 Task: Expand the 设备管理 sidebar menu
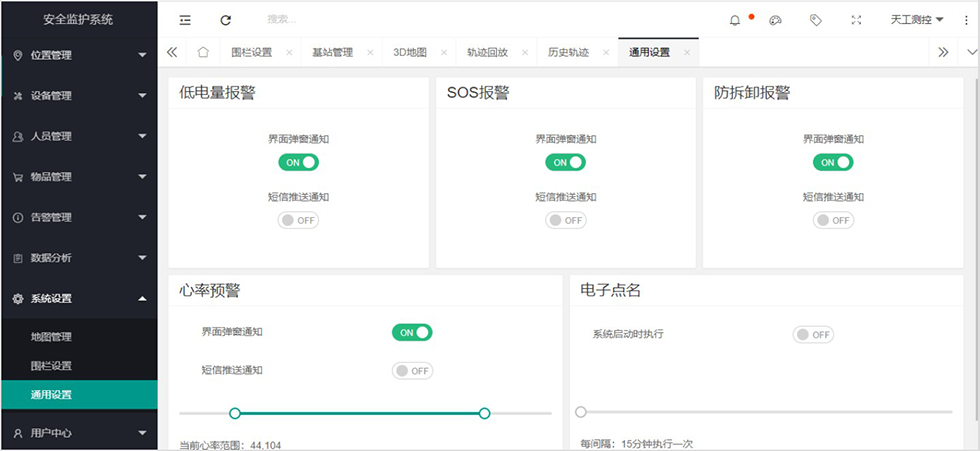pos(78,96)
